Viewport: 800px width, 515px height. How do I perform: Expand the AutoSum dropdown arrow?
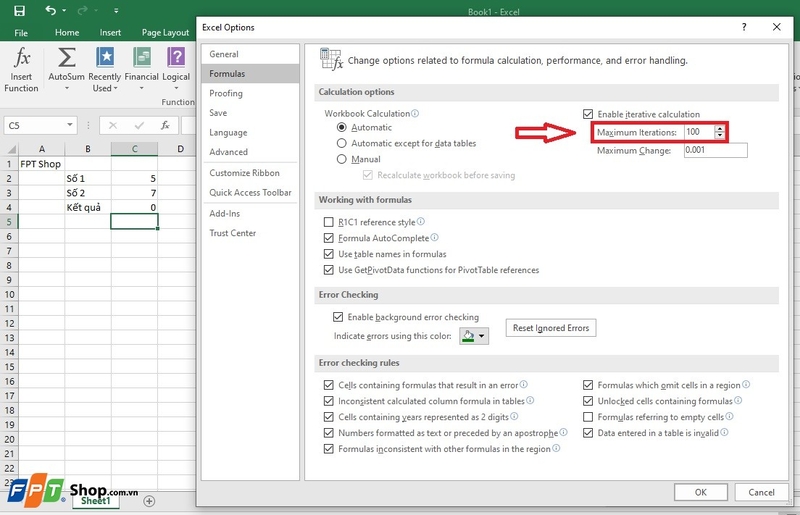(66, 89)
